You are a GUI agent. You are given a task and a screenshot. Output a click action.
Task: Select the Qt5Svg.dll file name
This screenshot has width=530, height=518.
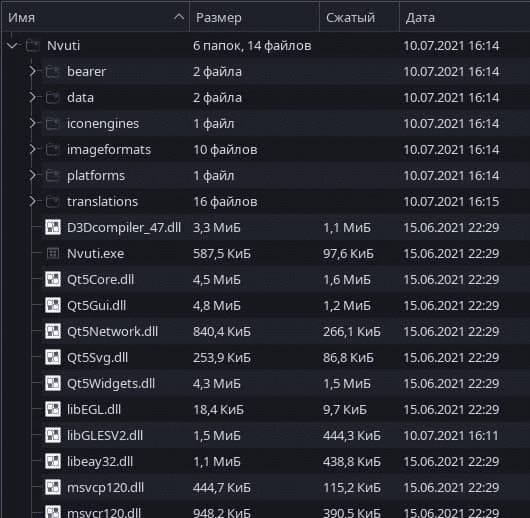(97, 358)
